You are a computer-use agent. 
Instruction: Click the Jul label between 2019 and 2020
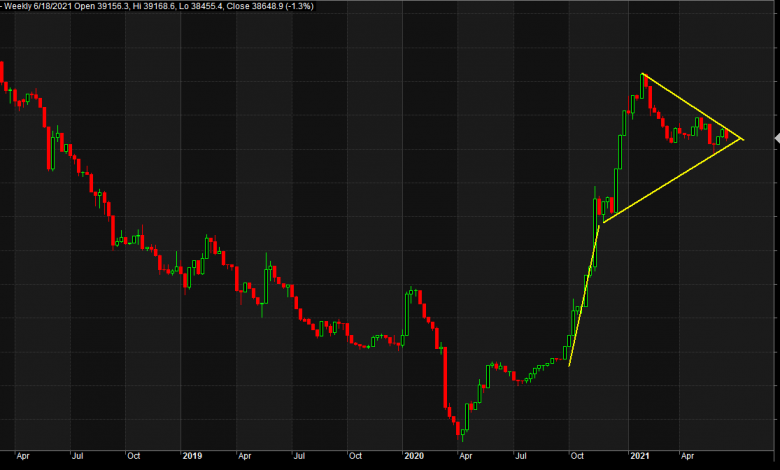coord(299,455)
